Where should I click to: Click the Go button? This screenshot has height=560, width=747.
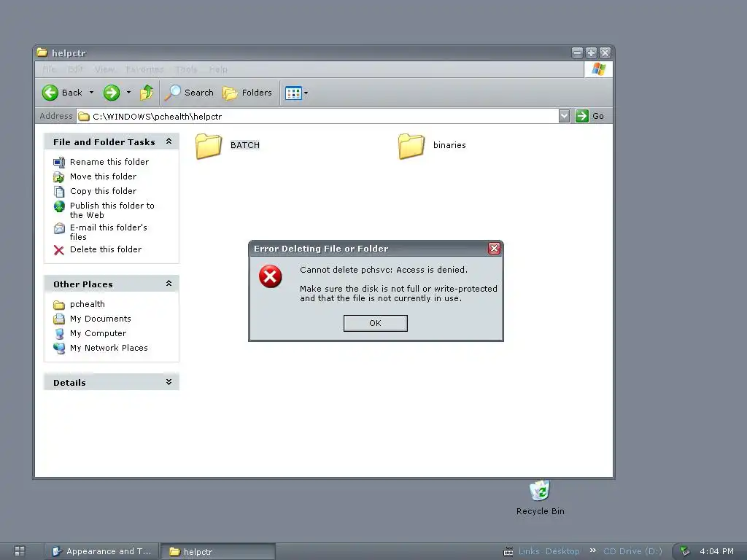point(590,116)
